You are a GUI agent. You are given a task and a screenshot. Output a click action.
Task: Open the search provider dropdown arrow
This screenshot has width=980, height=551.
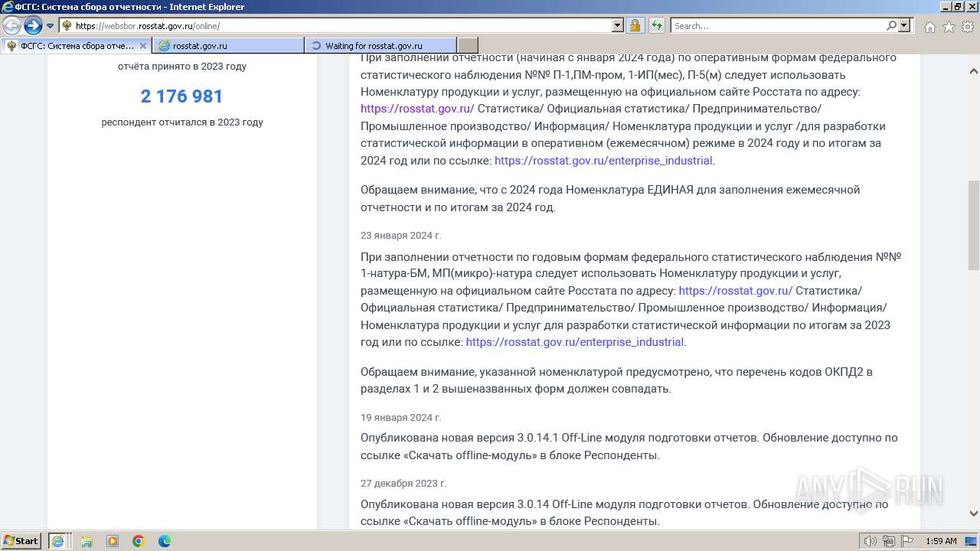click(x=904, y=26)
